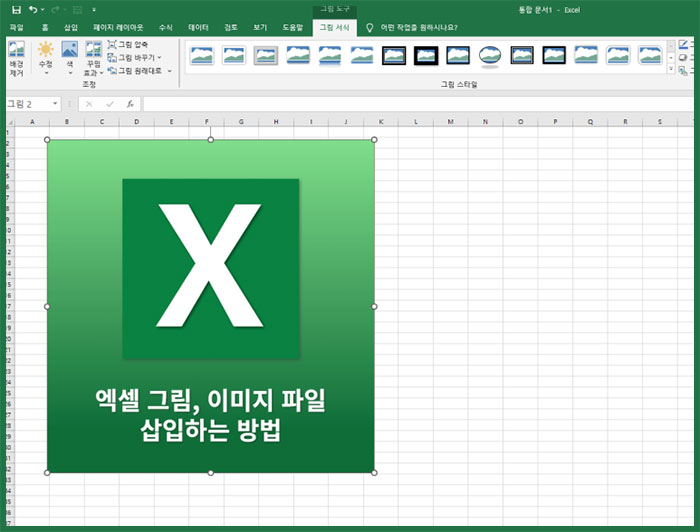Show next row of picture styles gallery
This screenshot has width=700, height=532.
(x=671, y=58)
